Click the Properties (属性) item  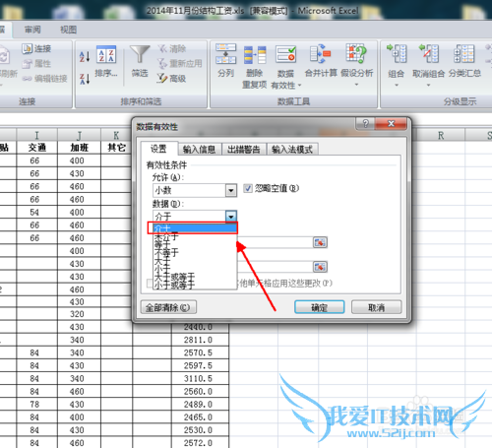click(36, 63)
